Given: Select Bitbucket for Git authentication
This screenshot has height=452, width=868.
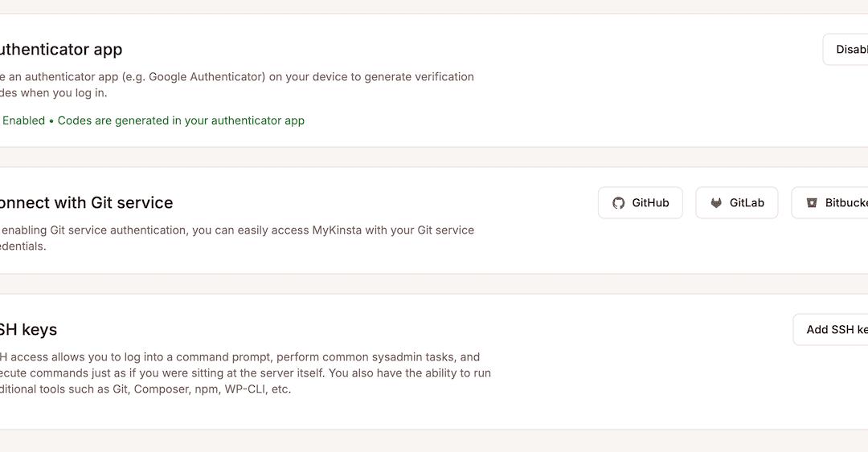Looking at the screenshot, I should point(845,203).
